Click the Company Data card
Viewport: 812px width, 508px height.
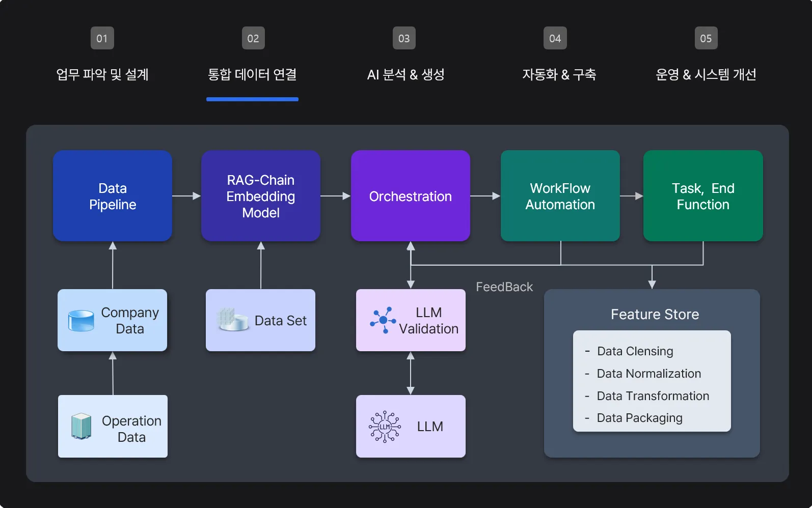[112, 320]
